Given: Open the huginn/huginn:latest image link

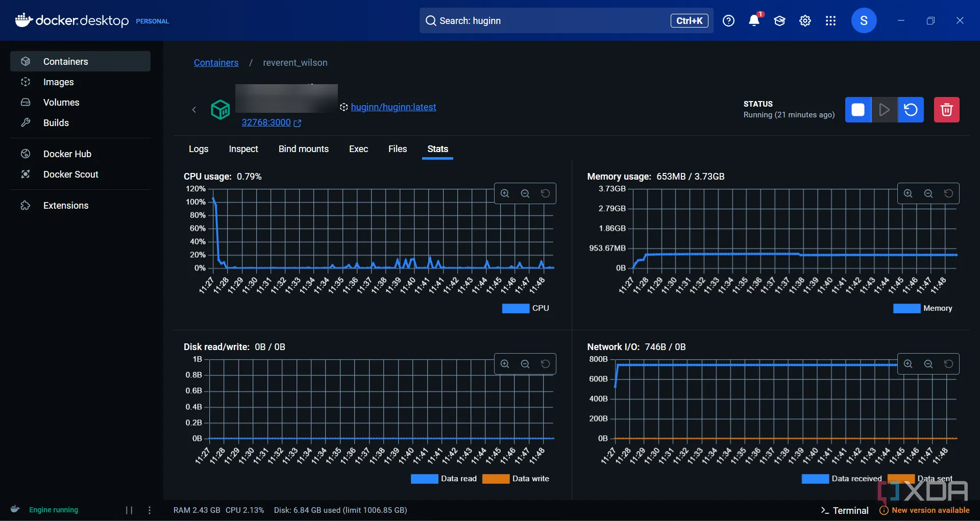Looking at the screenshot, I should coord(394,107).
